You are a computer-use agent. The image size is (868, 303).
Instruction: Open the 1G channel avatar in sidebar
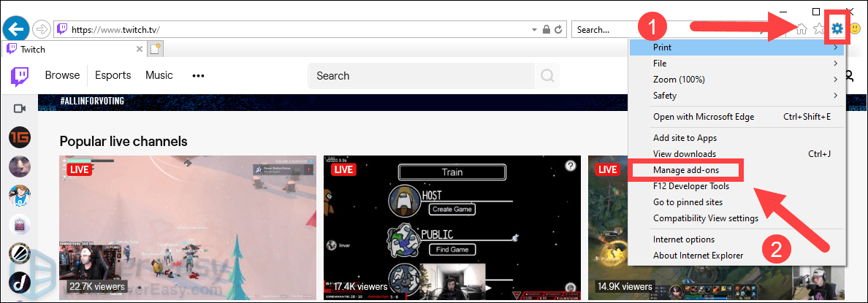coord(19,137)
